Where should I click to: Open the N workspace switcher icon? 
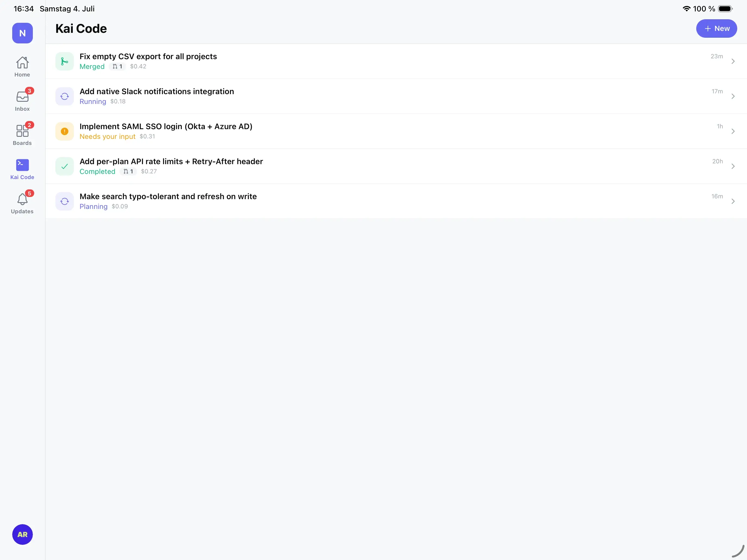tap(22, 33)
